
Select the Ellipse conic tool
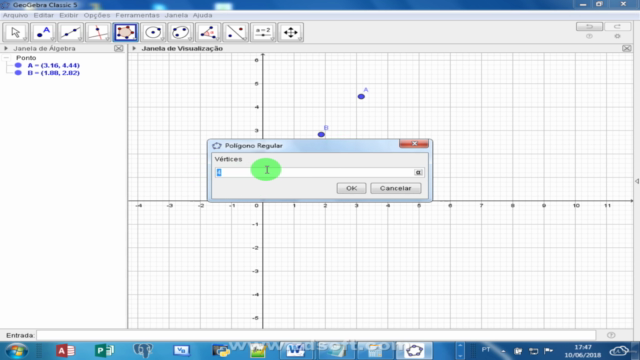(x=180, y=32)
